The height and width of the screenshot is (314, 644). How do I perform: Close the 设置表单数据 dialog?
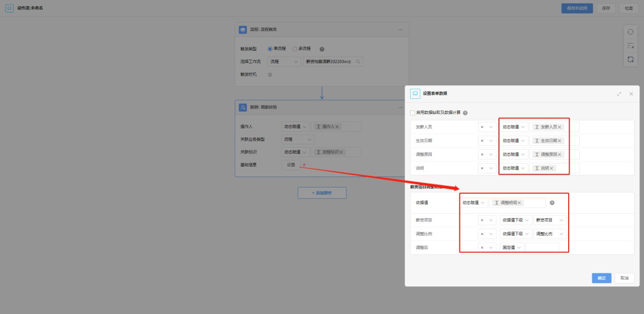(x=631, y=94)
